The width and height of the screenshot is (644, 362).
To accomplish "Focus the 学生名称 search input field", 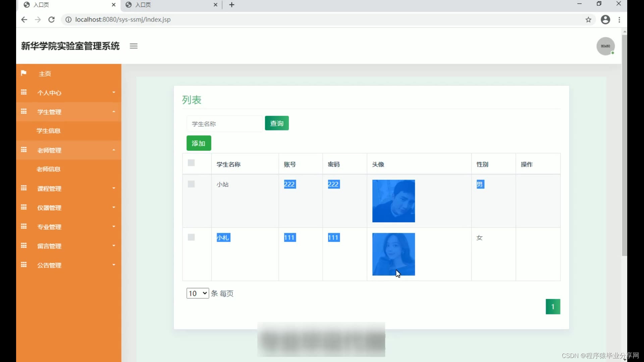I will pos(224,124).
